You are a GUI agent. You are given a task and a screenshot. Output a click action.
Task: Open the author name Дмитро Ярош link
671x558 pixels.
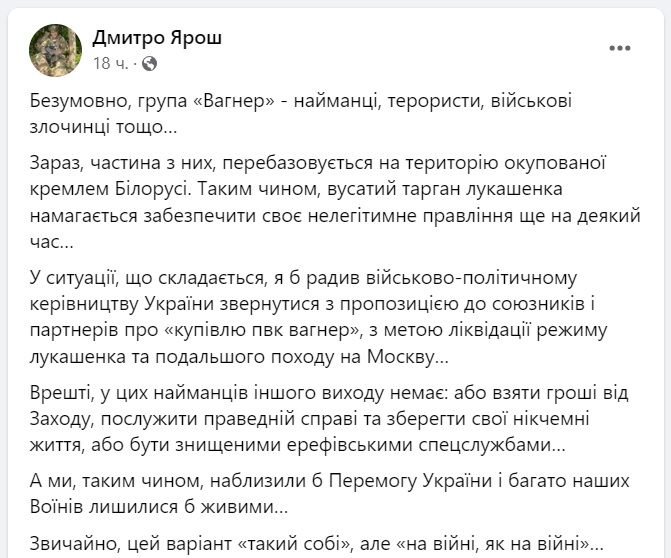click(157, 38)
